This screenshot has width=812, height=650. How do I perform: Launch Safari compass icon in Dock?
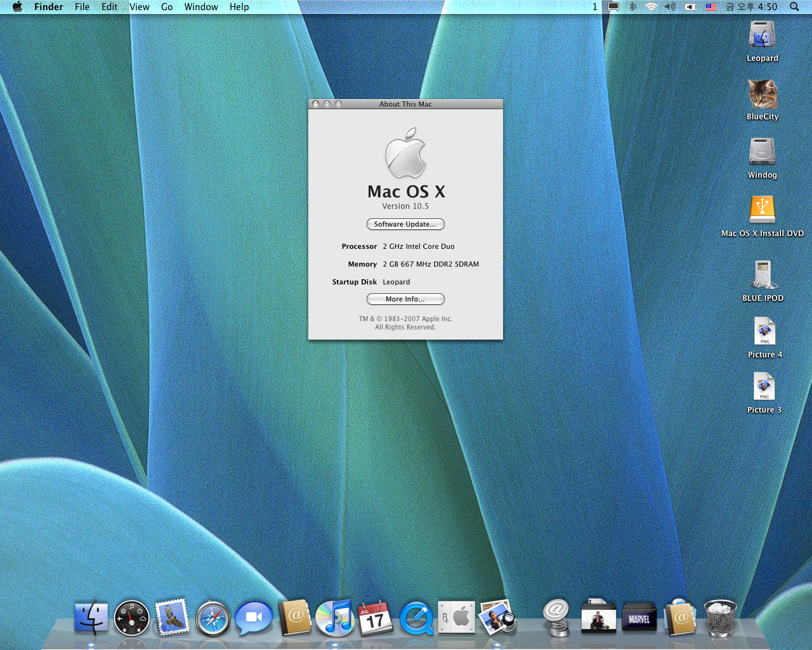point(213,618)
